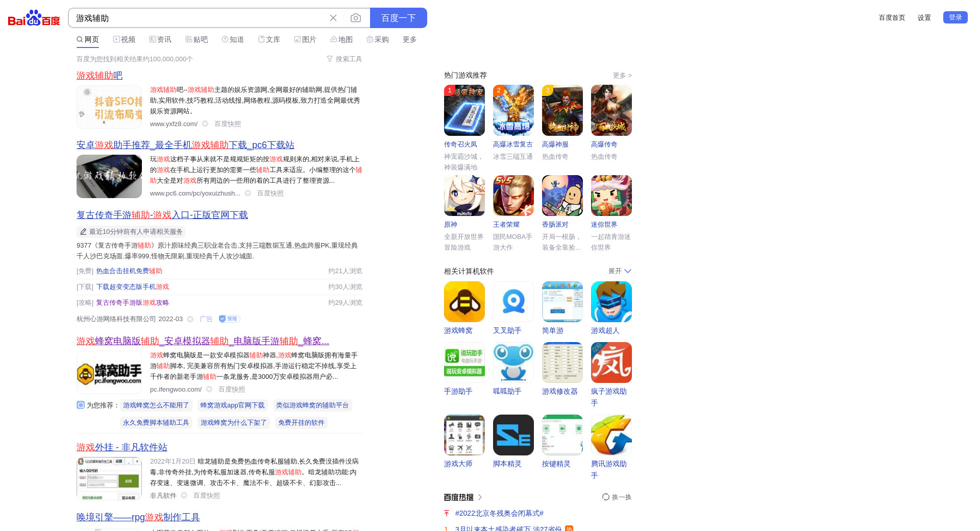980x531 pixels.
Task: Open 搜索工具 filter options
Action: [x=345, y=59]
